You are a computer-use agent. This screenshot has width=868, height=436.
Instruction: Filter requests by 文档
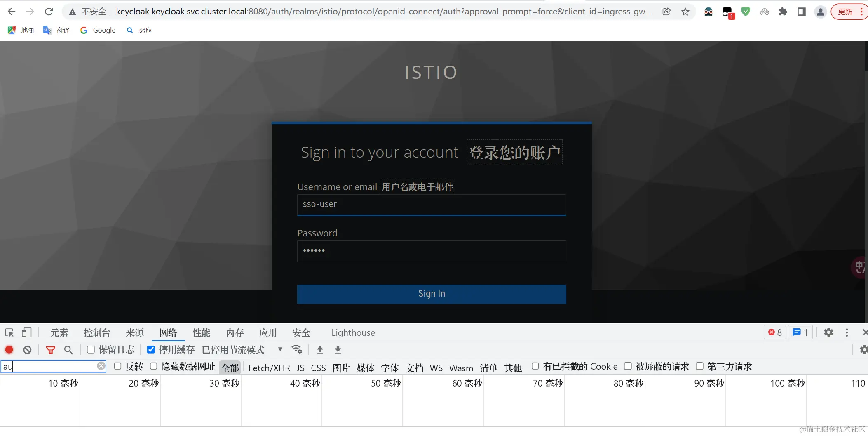pos(414,368)
